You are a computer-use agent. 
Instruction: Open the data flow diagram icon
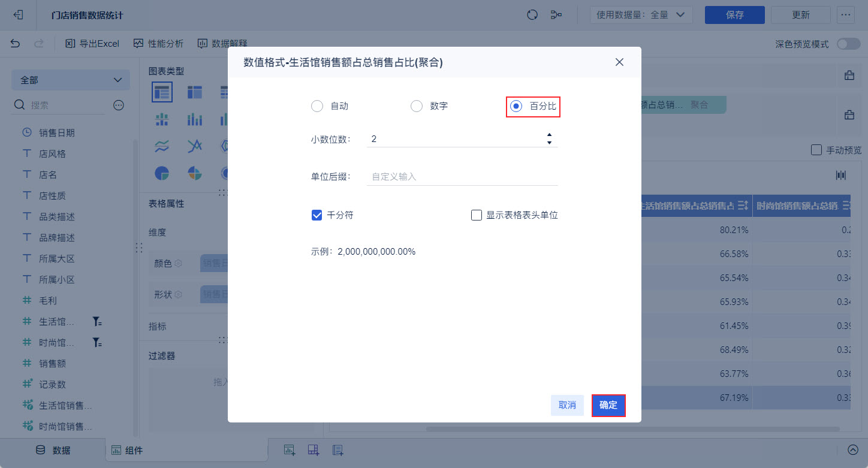click(556, 15)
